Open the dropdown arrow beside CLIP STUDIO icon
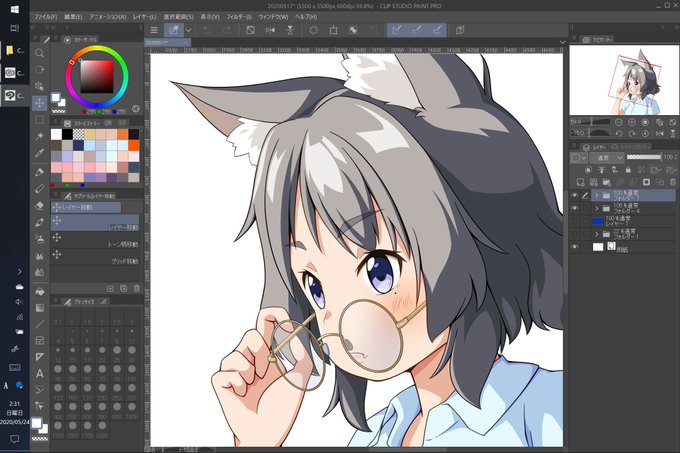The width and height of the screenshot is (680, 453). pos(189,30)
